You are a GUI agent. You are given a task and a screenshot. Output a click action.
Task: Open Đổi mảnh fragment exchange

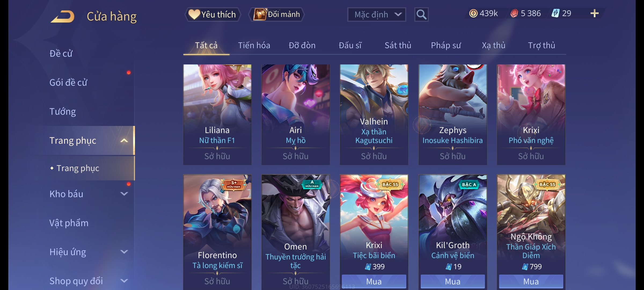[x=277, y=15]
